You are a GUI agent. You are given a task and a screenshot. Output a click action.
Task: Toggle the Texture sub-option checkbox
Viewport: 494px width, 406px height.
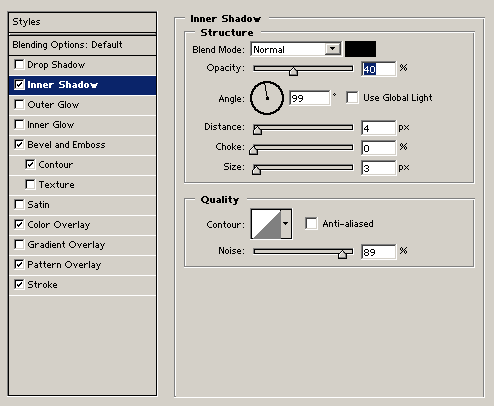click(30, 184)
